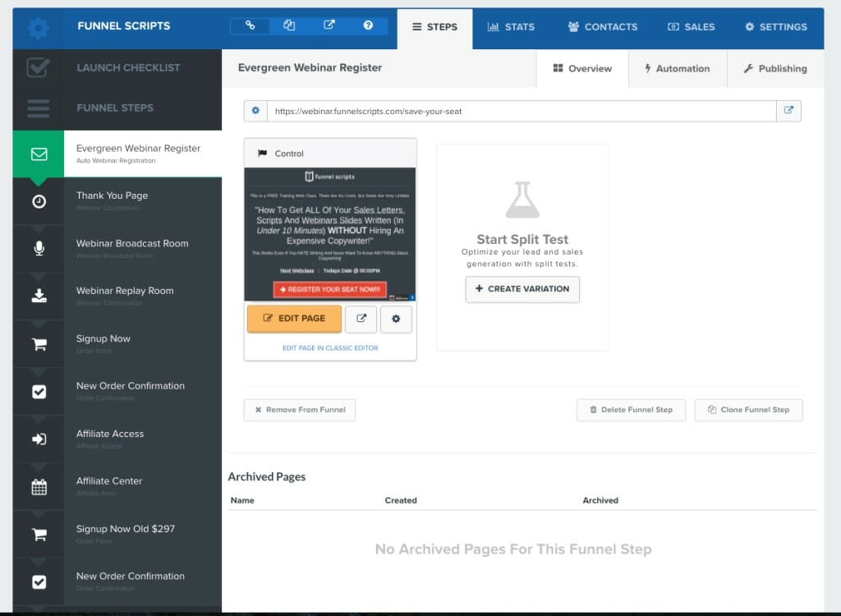Click the clock icon beside Thank You Page
The width and height of the screenshot is (841, 616).
tap(38, 200)
